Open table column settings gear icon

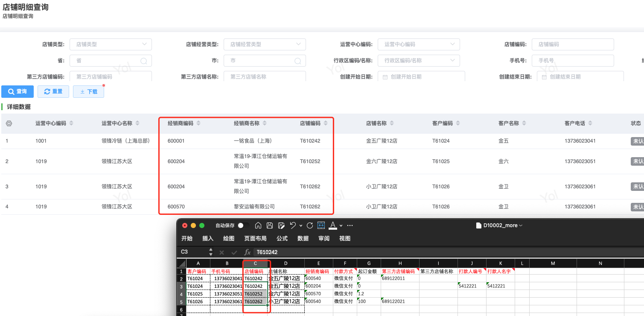click(9, 123)
